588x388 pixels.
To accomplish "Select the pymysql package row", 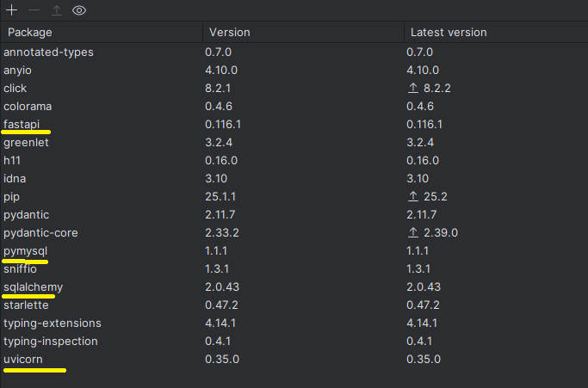I will click(x=26, y=250).
